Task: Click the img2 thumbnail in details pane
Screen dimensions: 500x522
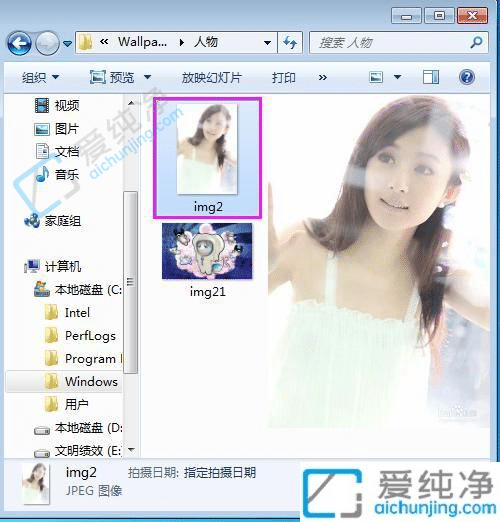Action: [36, 483]
